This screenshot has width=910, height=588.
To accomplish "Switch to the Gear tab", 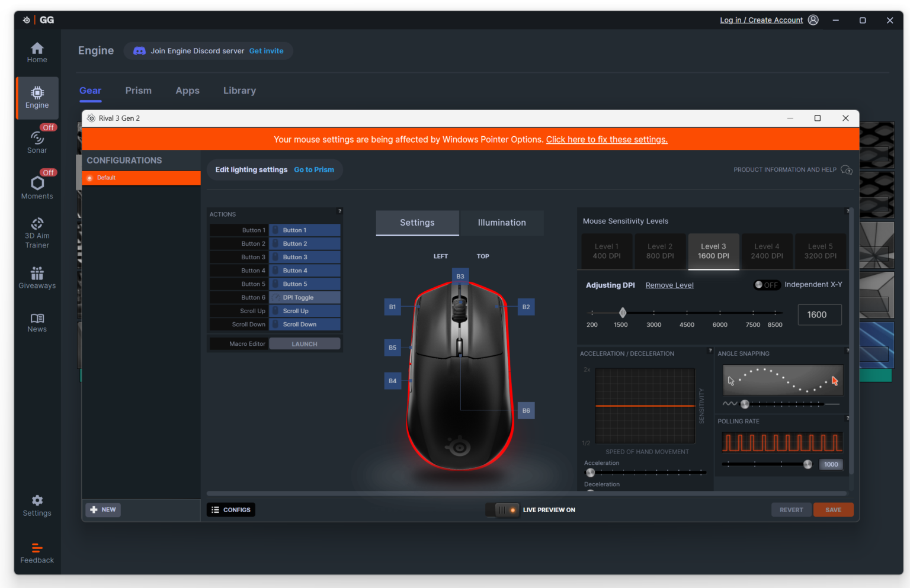I will [90, 91].
